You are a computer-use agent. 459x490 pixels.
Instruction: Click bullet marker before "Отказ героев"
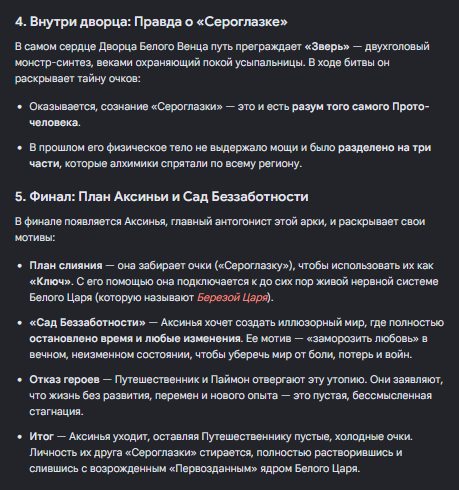coord(20,380)
